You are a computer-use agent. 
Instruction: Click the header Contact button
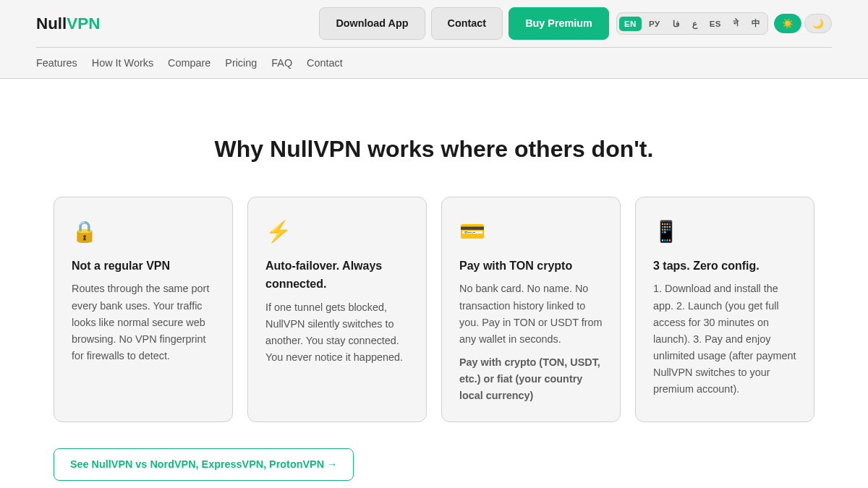pos(467,23)
